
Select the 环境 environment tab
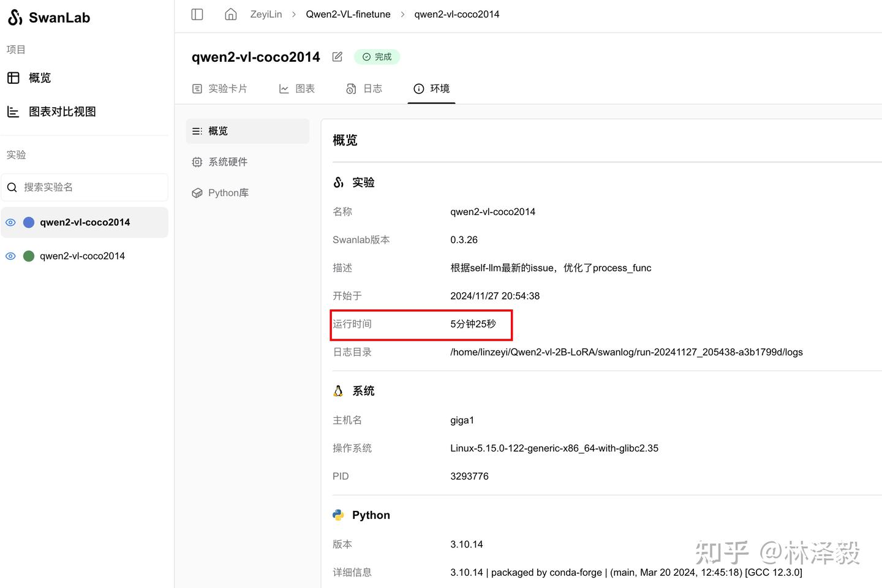click(432, 89)
